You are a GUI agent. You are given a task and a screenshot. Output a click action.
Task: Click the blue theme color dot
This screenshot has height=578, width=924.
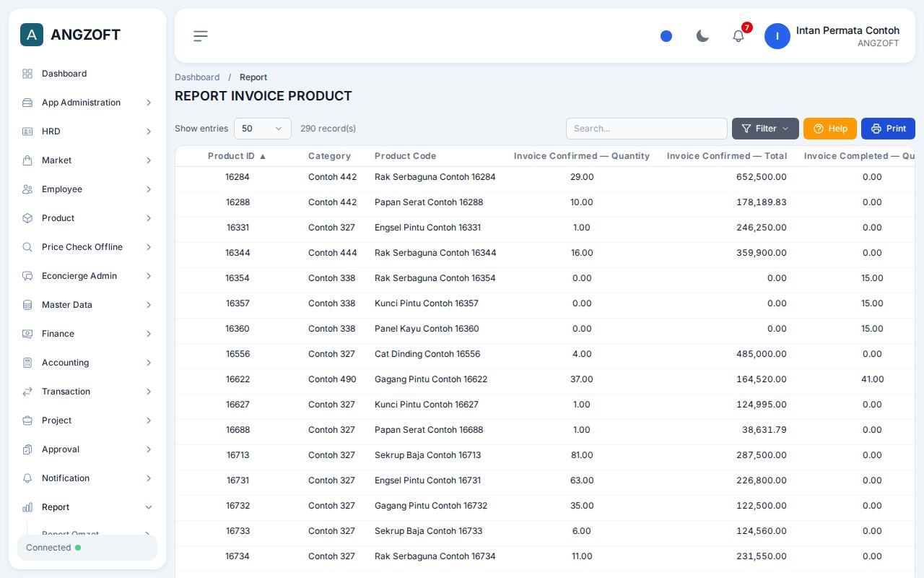click(666, 36)
